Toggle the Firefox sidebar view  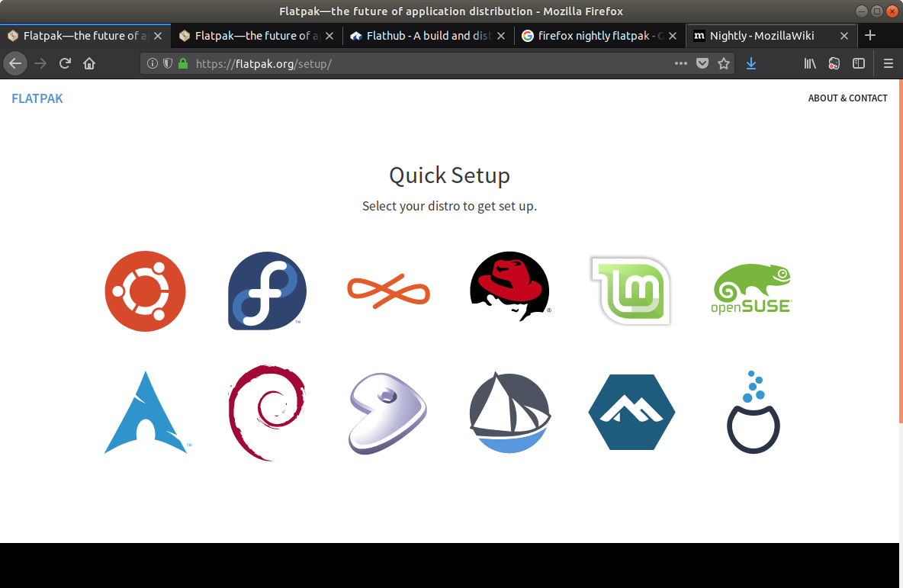[x=859, y=64]
